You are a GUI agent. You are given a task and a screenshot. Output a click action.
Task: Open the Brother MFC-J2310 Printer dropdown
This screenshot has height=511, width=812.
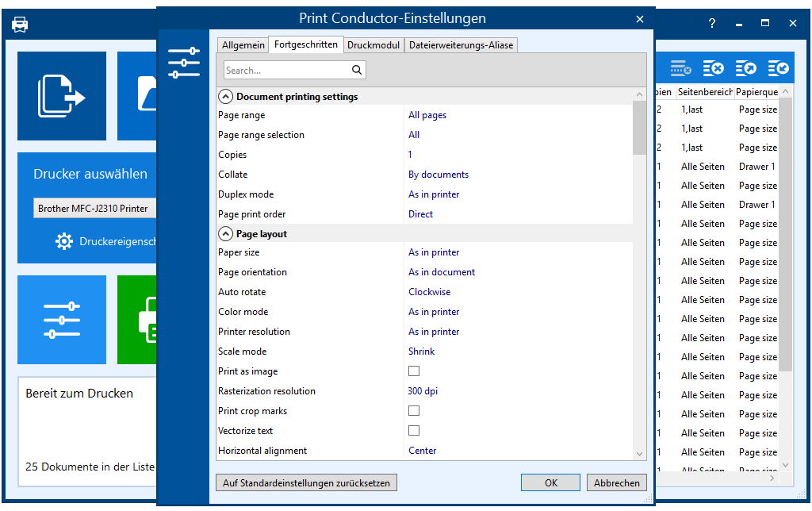[x=95, y=209]
